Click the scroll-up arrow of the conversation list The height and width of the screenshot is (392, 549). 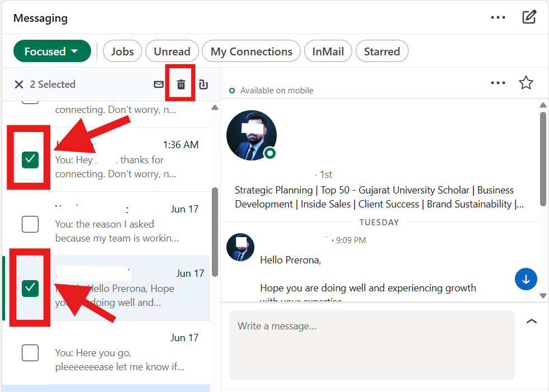215,107
